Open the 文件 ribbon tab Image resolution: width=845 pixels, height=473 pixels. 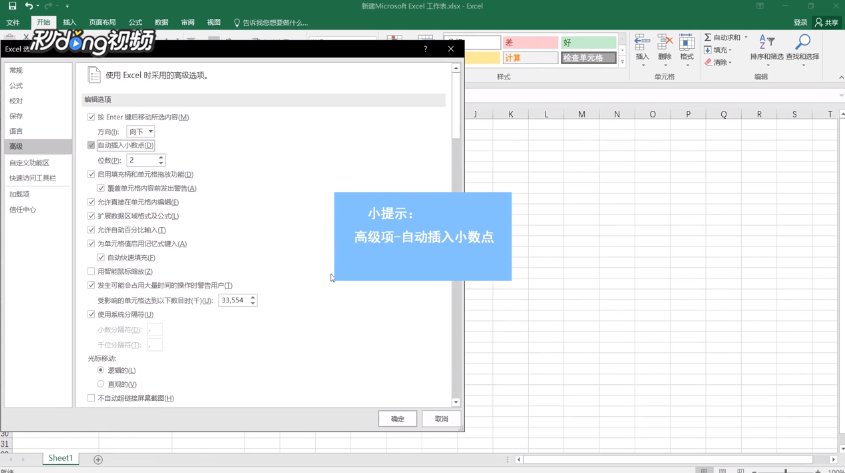(x=13, y=23)
